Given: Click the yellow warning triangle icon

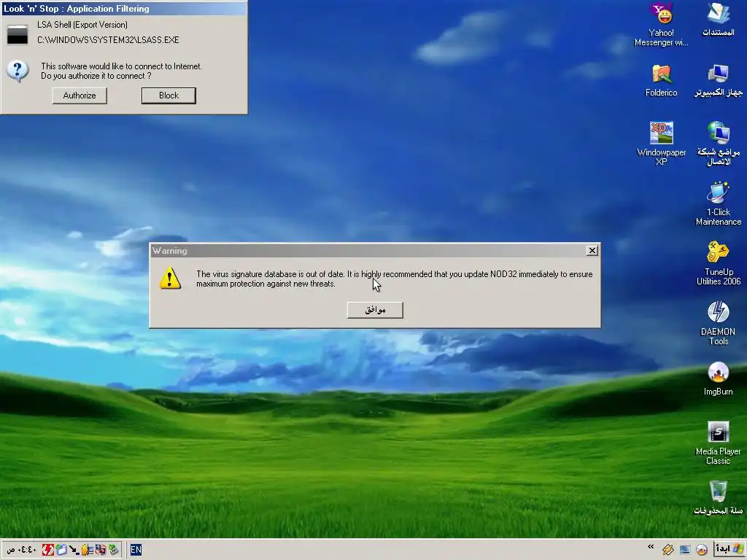Looking at the screenshot, I should [x=170, y=279].
